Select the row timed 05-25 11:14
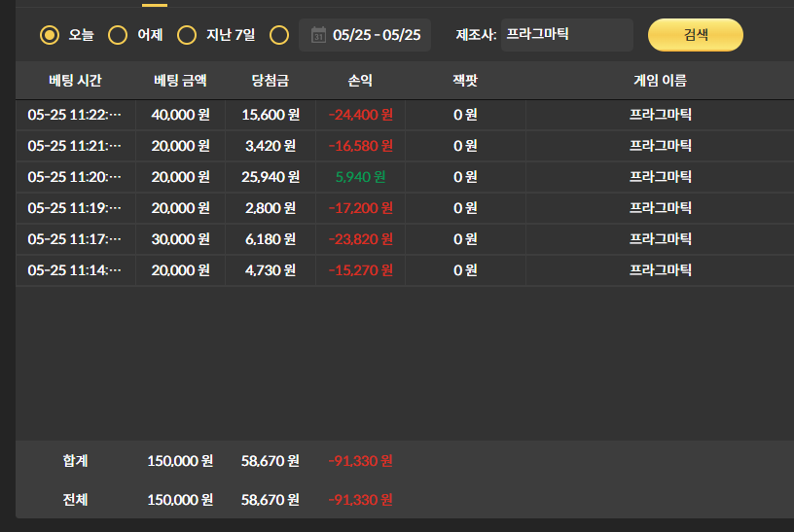 click(405, 270)
